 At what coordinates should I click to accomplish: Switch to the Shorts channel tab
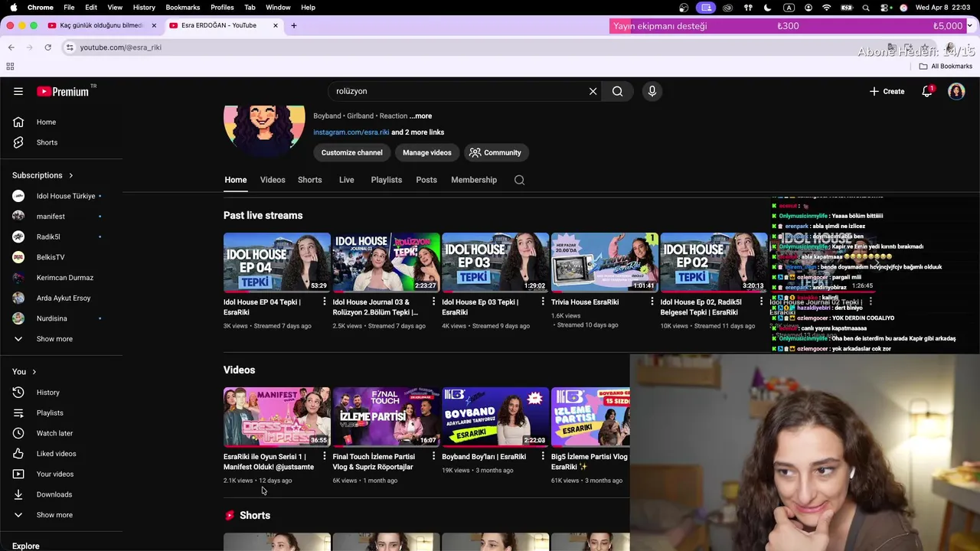(x=309, y=180)
